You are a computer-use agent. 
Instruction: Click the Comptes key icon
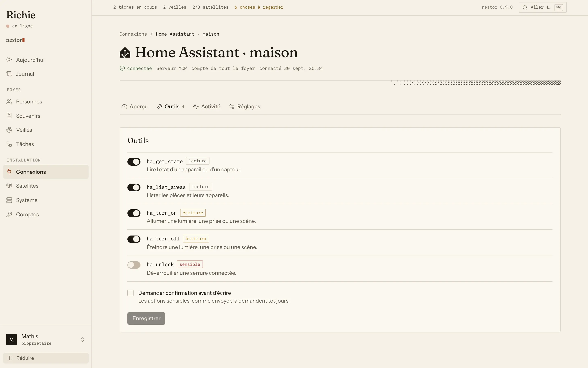click(9, 214)
